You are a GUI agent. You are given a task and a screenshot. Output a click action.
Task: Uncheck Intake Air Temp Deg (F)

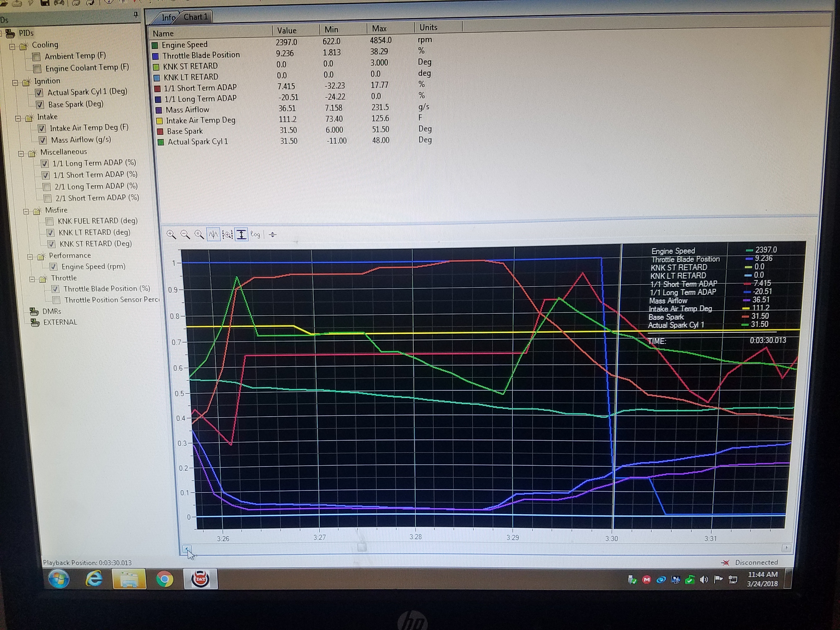[42, 128]
